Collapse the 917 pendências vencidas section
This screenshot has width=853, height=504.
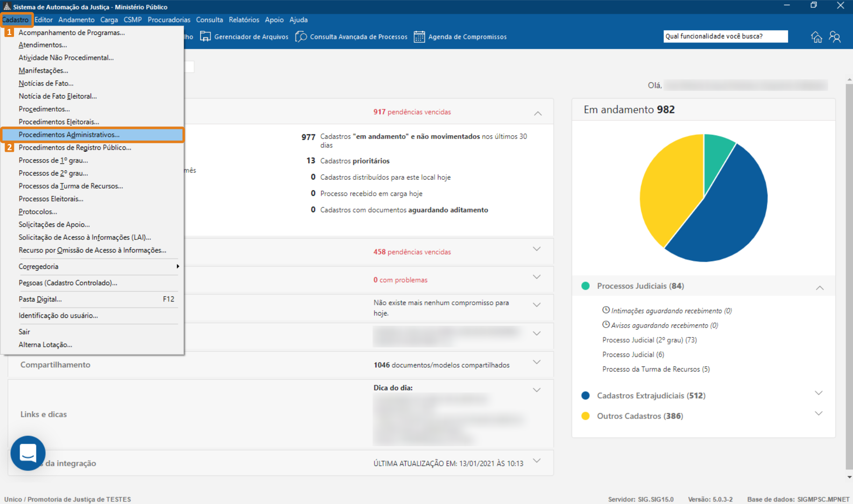[x=538, y=113]
